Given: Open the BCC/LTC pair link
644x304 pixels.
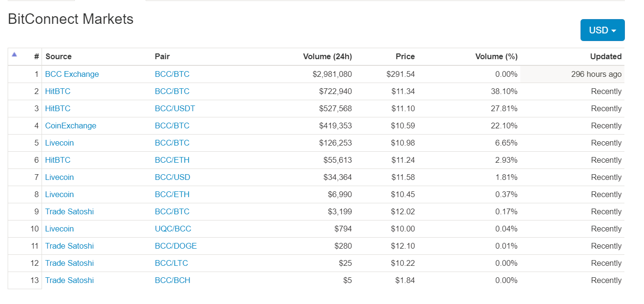Looking at the screenshot, I should pos(171,263).
